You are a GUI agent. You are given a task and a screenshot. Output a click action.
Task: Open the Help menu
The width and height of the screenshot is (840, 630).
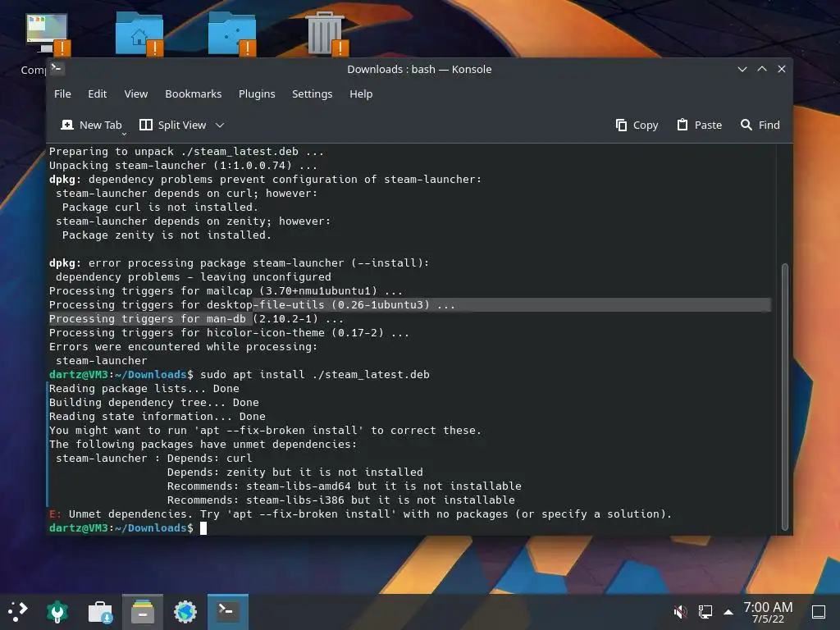(361, 94)
